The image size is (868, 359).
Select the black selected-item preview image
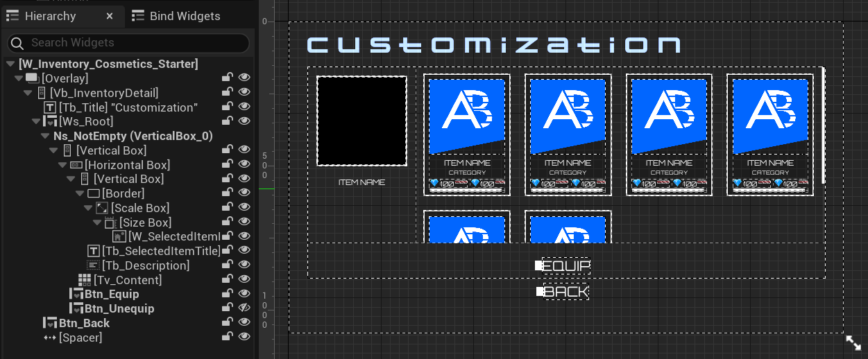(x=361, y=121)
